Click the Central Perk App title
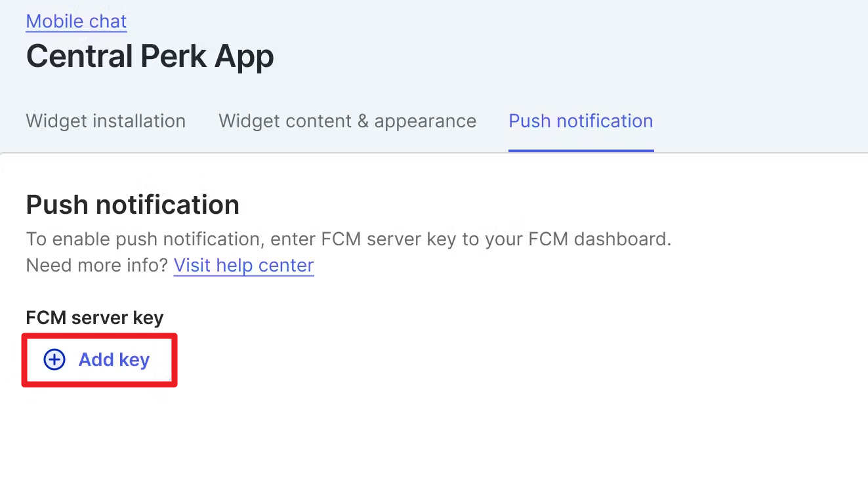This screenshot has width=868, height=488. coord(150,56)
